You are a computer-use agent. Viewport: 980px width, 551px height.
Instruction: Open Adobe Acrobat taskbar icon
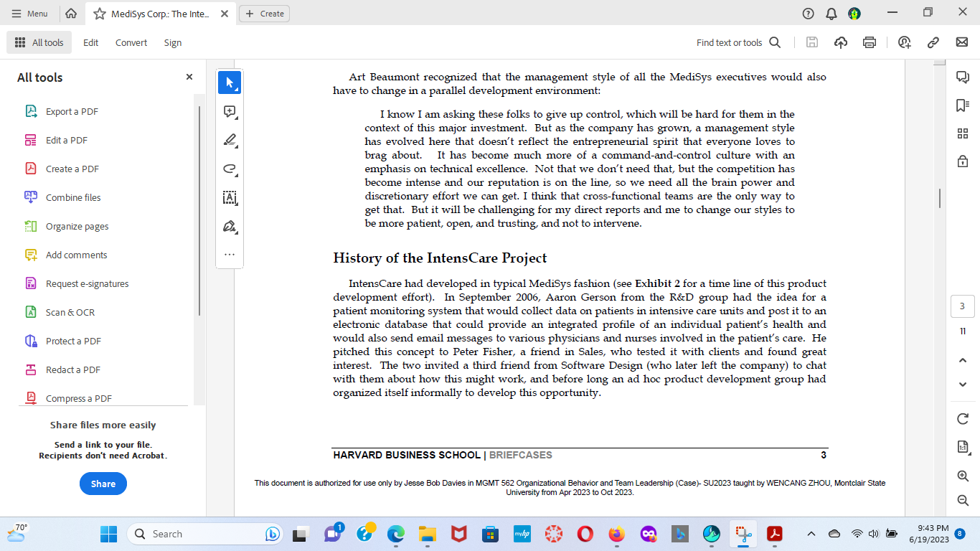click(775, 534)
